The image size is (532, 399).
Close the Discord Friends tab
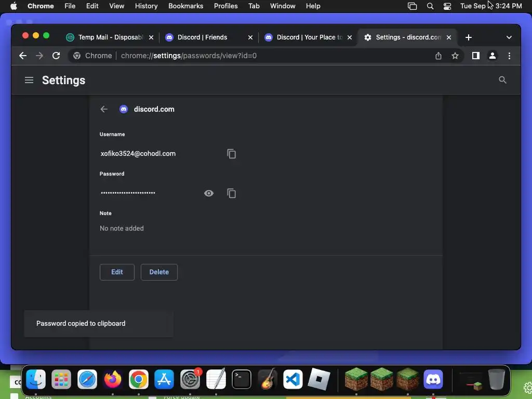[250, 37]
